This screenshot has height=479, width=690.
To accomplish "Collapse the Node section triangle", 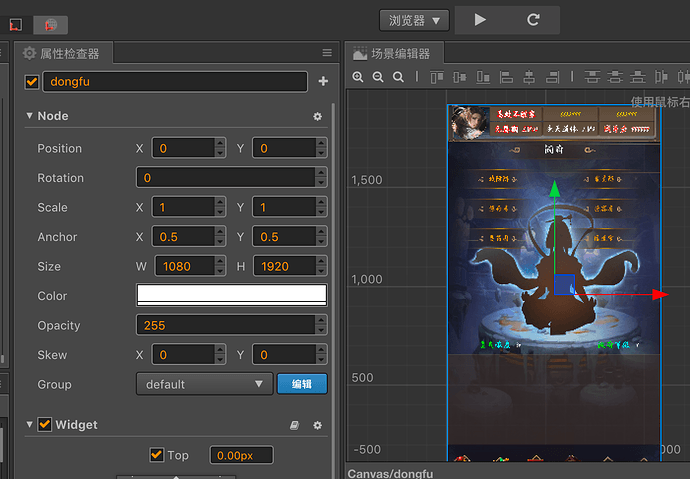I will 29,116.
